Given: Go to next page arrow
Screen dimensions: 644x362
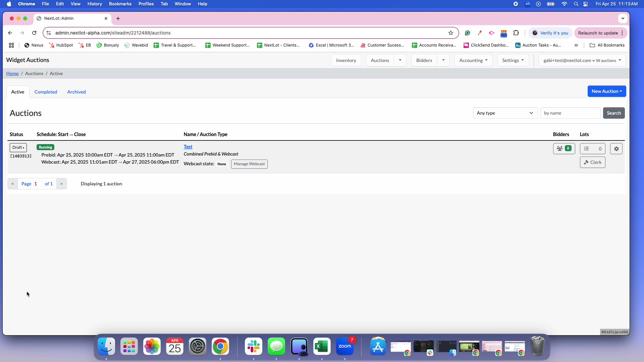Looking at the screenshot, I should pyautogui.click(x=61, y=184).
